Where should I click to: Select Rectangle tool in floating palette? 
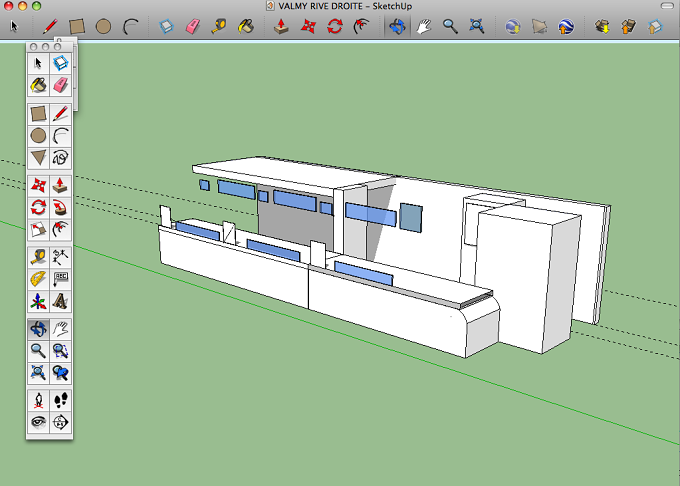pyautogui.click(x=38, y=114)
